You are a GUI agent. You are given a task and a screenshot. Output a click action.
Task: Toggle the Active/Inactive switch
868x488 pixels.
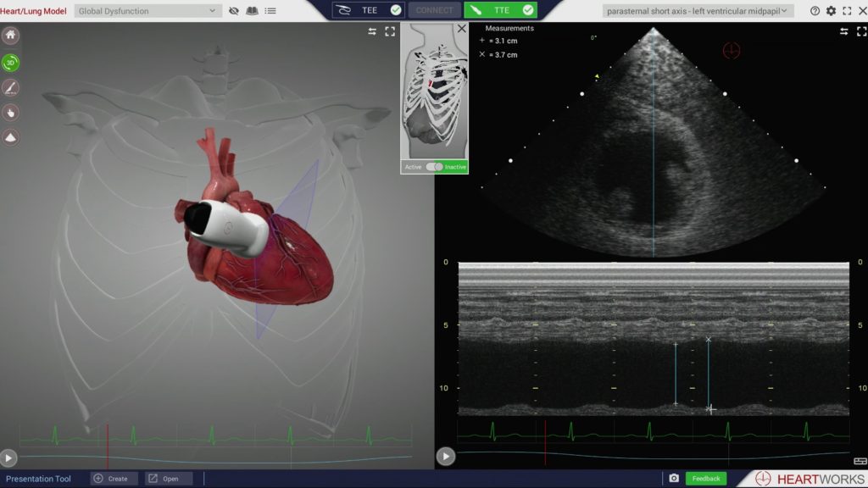tap(434, 167)
